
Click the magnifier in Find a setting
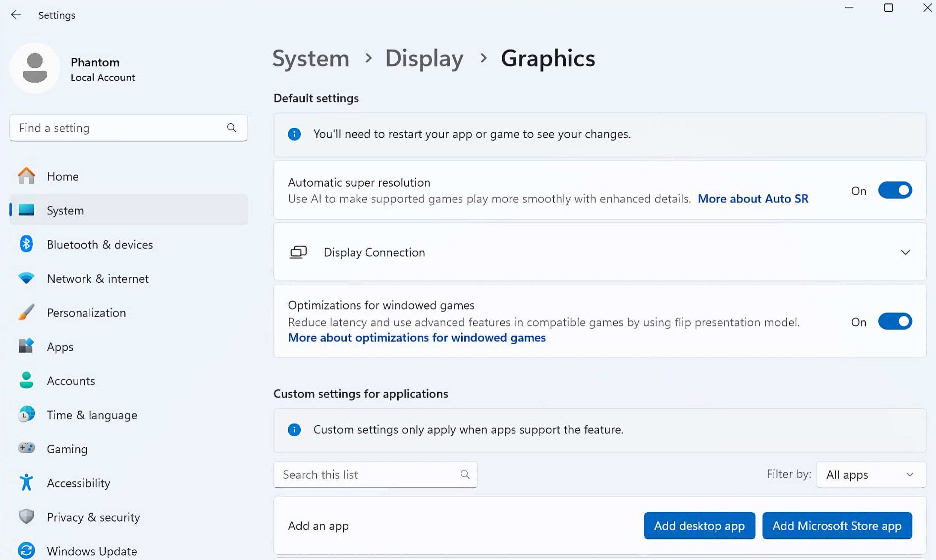pos(231,128)
